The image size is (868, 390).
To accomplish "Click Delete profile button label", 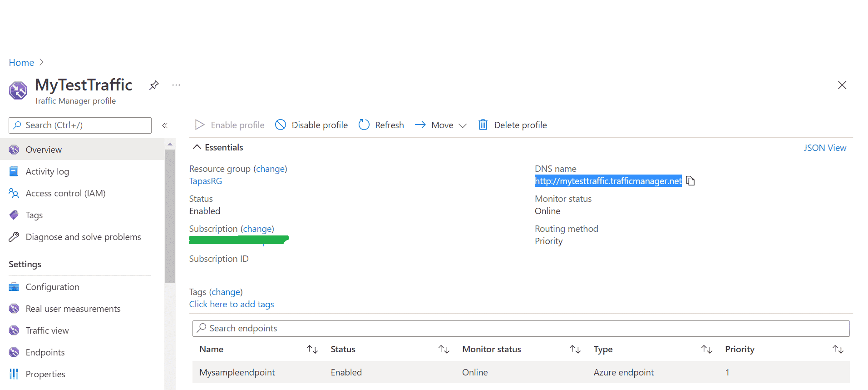I will (520, 125).
